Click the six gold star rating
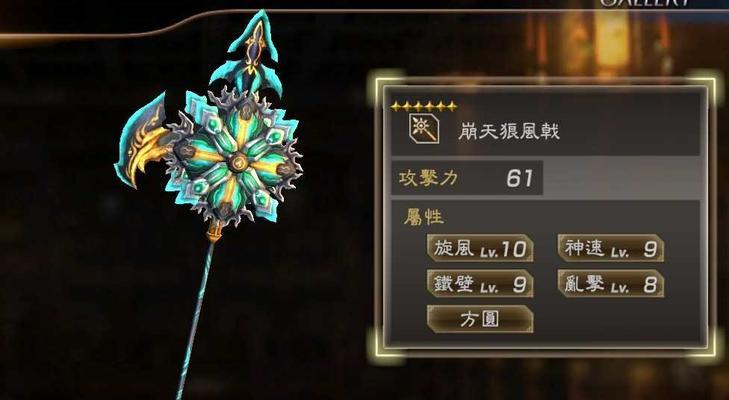The image size is (729, 400). (x=424, y=107)
